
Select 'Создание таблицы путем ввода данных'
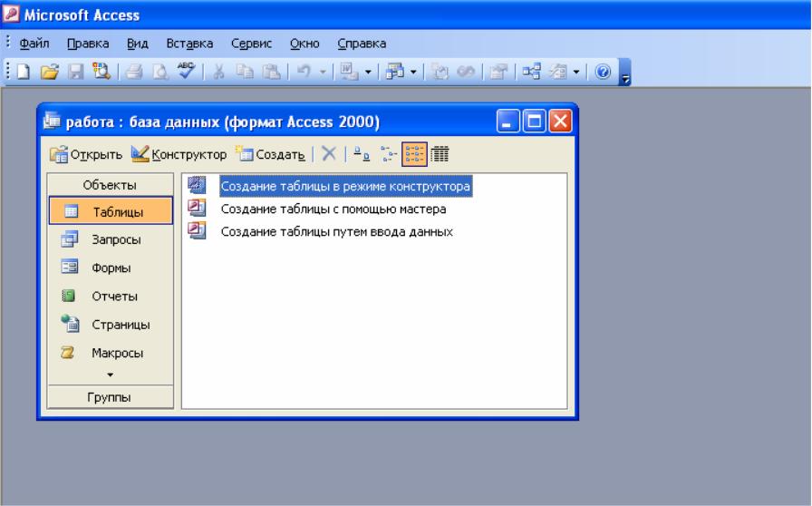pos(336,232)
